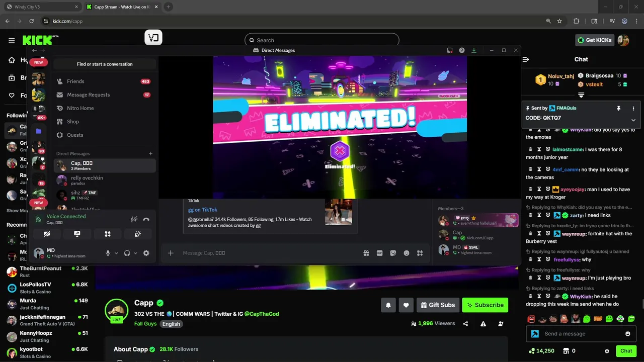The height and width of the screenshot is (362, 644).
Task: Select member Cap in Discord members list
Action: (x=477, y=235)
